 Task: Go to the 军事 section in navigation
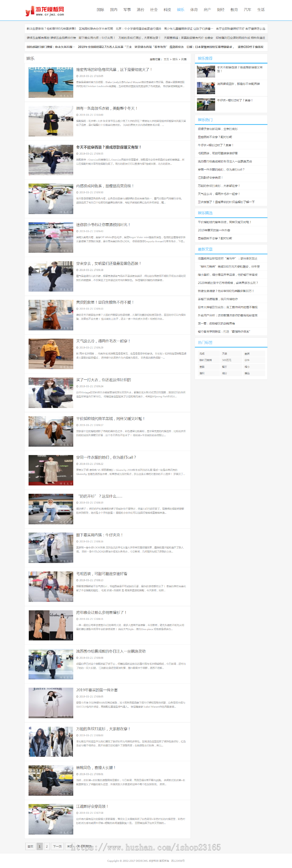point(127,10)
